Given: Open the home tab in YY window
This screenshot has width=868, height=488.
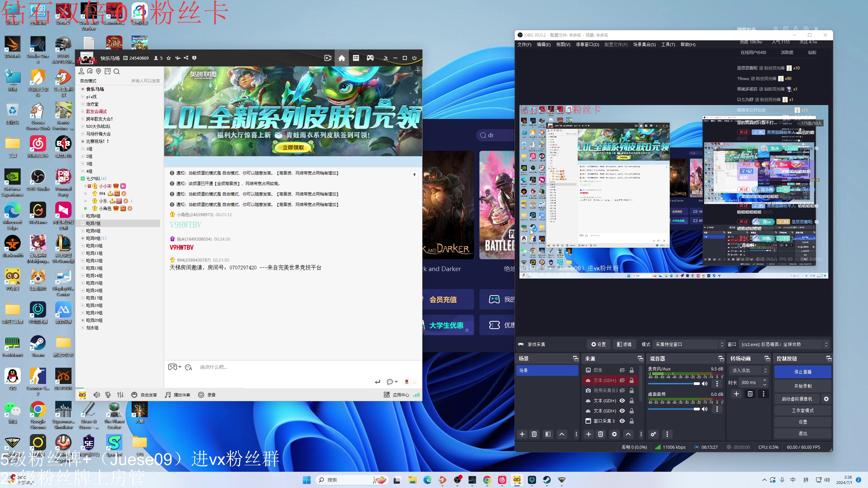Looking at the screenshot, I should (341, 58).
